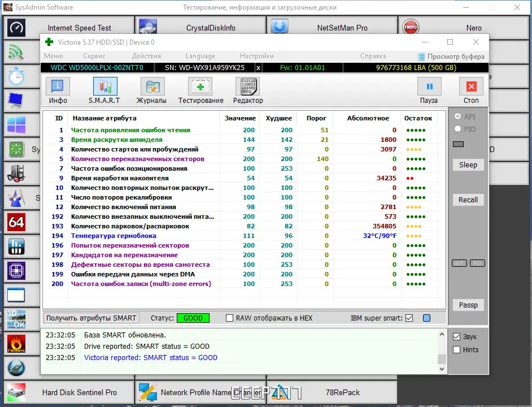Click firmware label Fw: 01.01A01

click(x=302, y=68)
